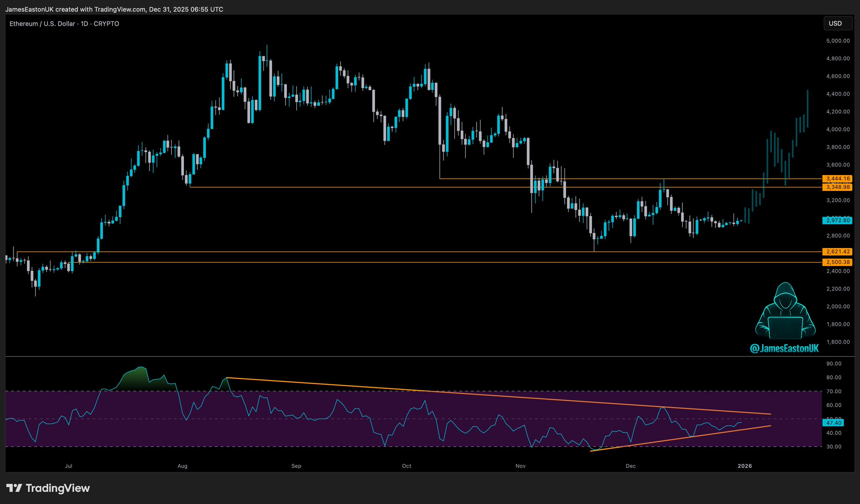Select the 3,444.16 orange price label
The height and width of the screenshot is (504, 860).
[837, 179]
